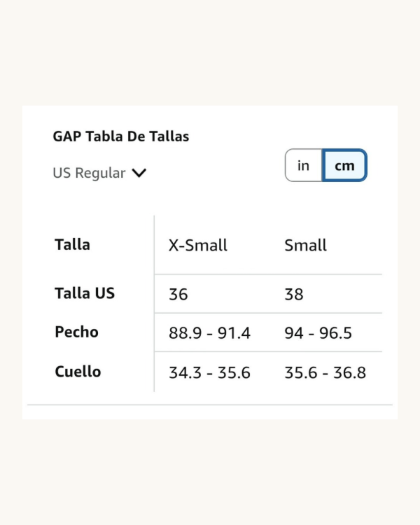Screen dimensions: 420x525
Task: Select the Small column header
Action: pyautogui.click(x=305, y=245)
